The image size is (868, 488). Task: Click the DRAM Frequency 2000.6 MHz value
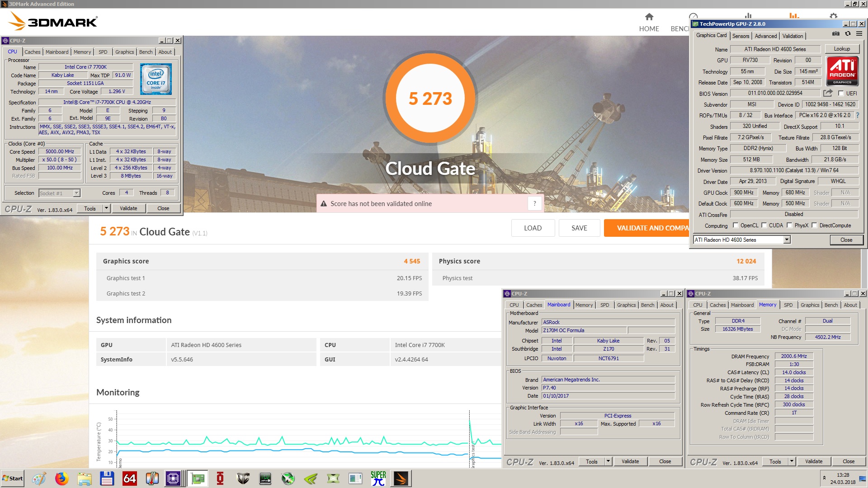(x=794, y=356)
